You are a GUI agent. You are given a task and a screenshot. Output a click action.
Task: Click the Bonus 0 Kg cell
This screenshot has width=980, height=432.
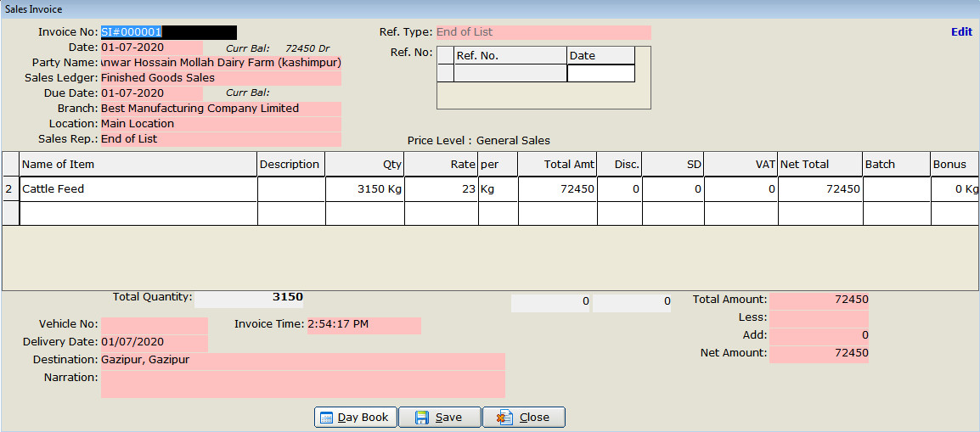955,189
